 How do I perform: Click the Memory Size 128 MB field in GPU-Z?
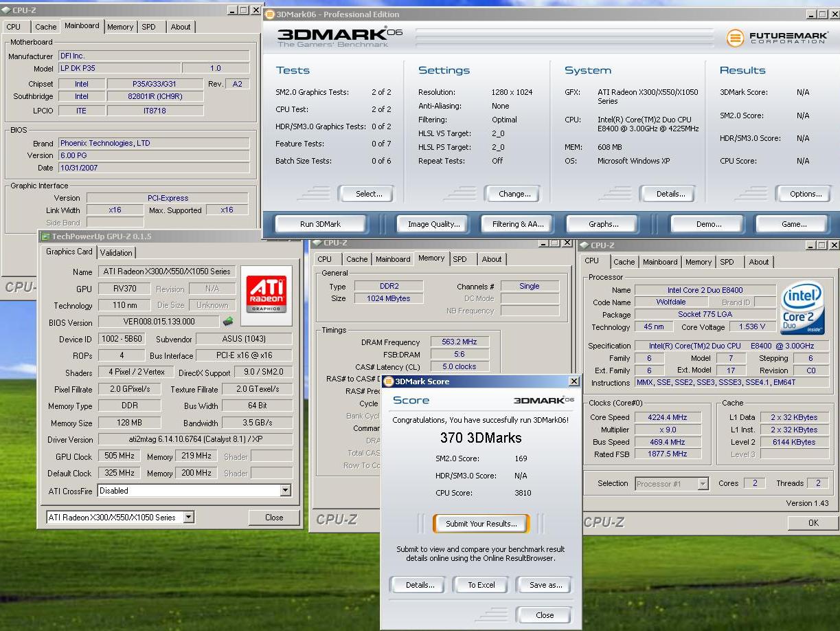(130, 423)
